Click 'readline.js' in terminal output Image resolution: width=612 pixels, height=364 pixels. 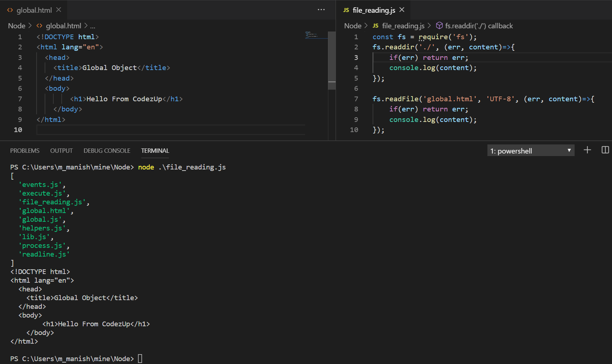(44, 254)
